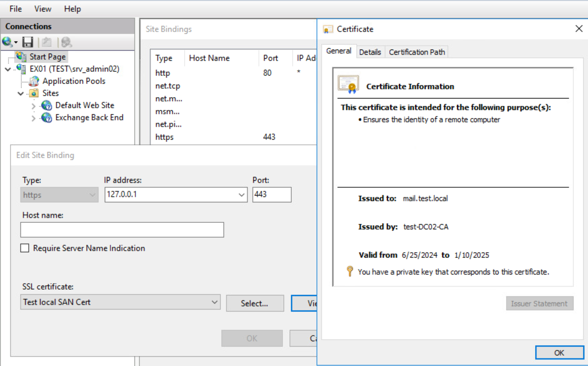Viewport: 588px width, 366px height.
Task: Open the Application Pools node
Action: pos(33,81)
